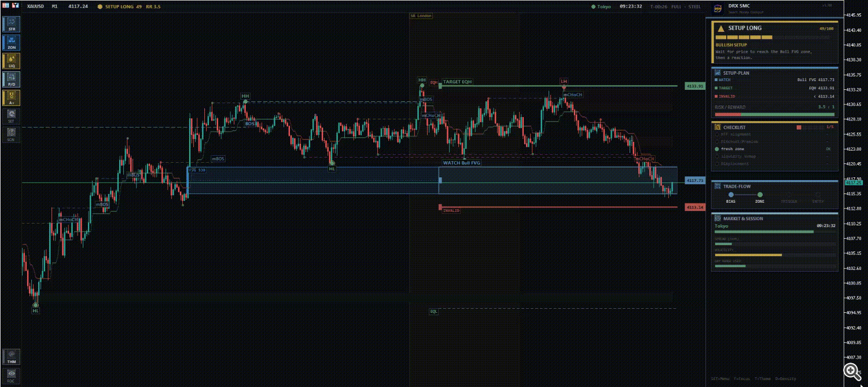The image size is (868, 387).
Task: Click the CHECKLIST panel header icon
Action: pos(718,127)
